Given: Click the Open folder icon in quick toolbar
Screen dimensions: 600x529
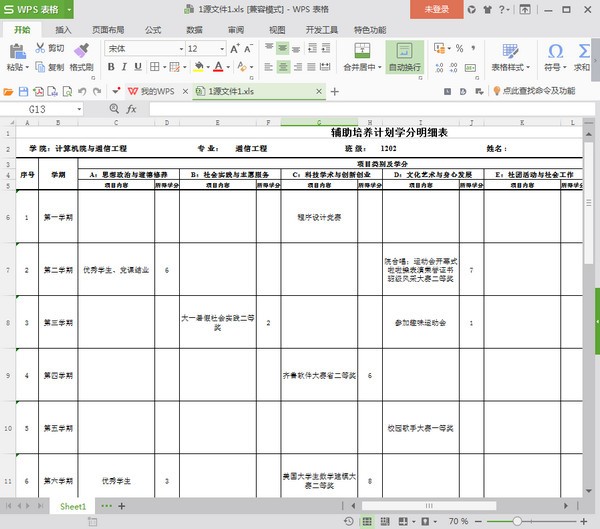Looking at the screenshot, I should coord(8,91).
